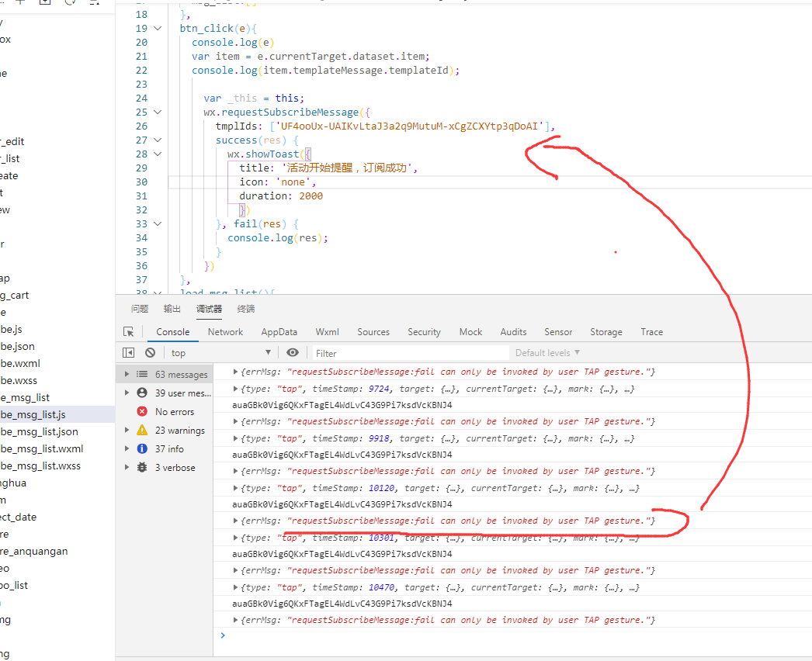Switch to the Console tab
This screenshot has width=812, height=661.
pos(173,332)
